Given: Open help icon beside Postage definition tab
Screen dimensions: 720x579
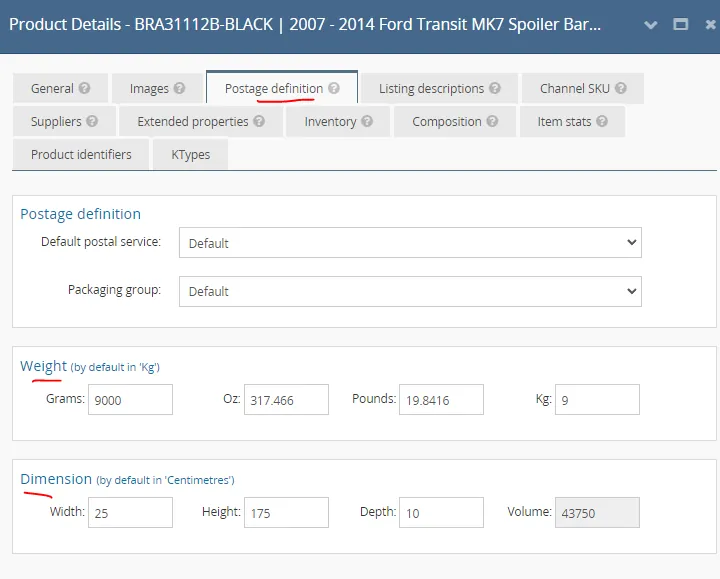Looking at the screenshot, I should pyautogui.click(x=334, y=88).
